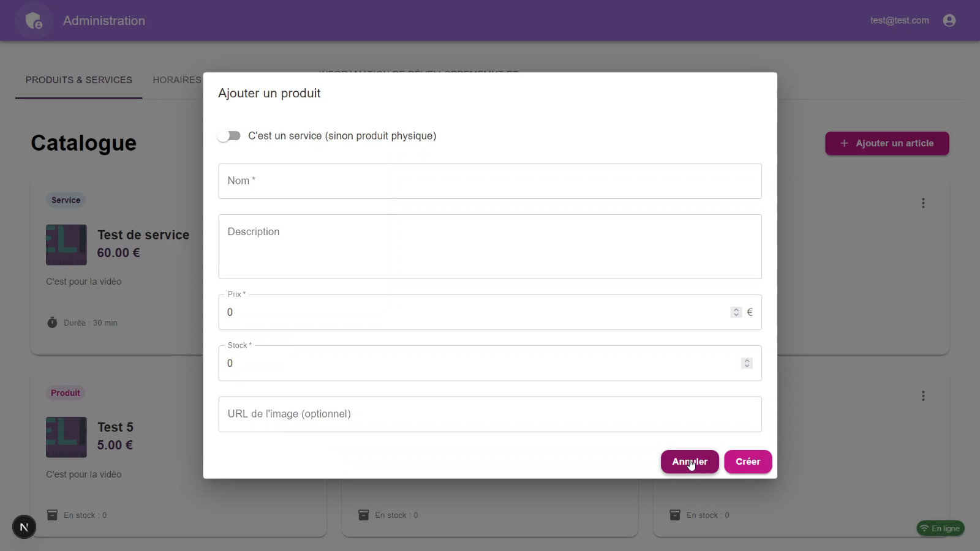Click the Stock number spinner arrows
Screen dimensions: 980x551
pos(746,363)
